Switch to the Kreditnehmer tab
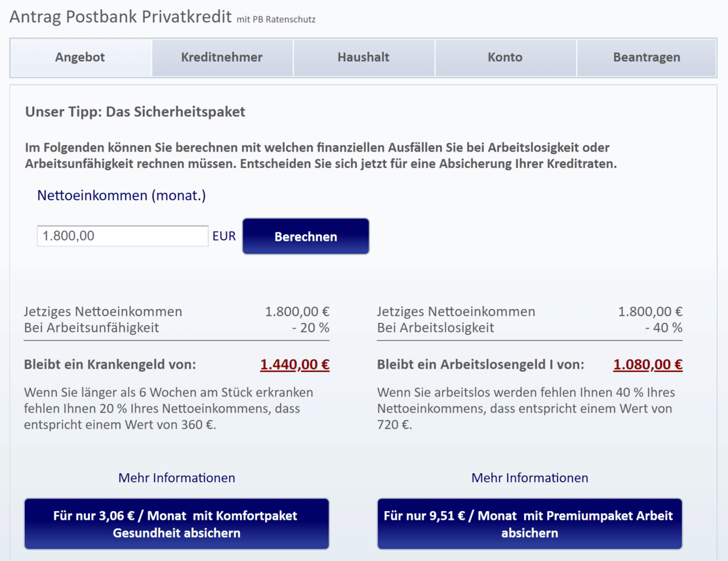 (x=222, y=58)
